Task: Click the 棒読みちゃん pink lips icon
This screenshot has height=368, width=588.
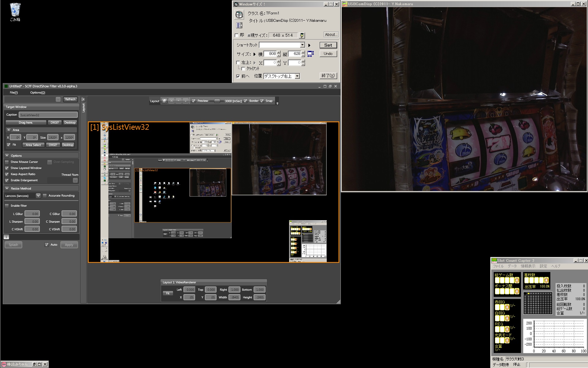Action: pos(4,364)
